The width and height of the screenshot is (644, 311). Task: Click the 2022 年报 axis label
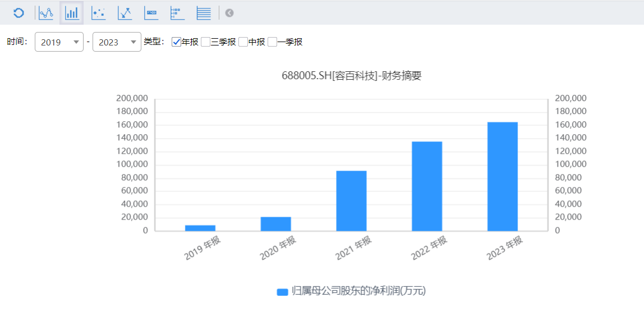click(x=429, y=248)
